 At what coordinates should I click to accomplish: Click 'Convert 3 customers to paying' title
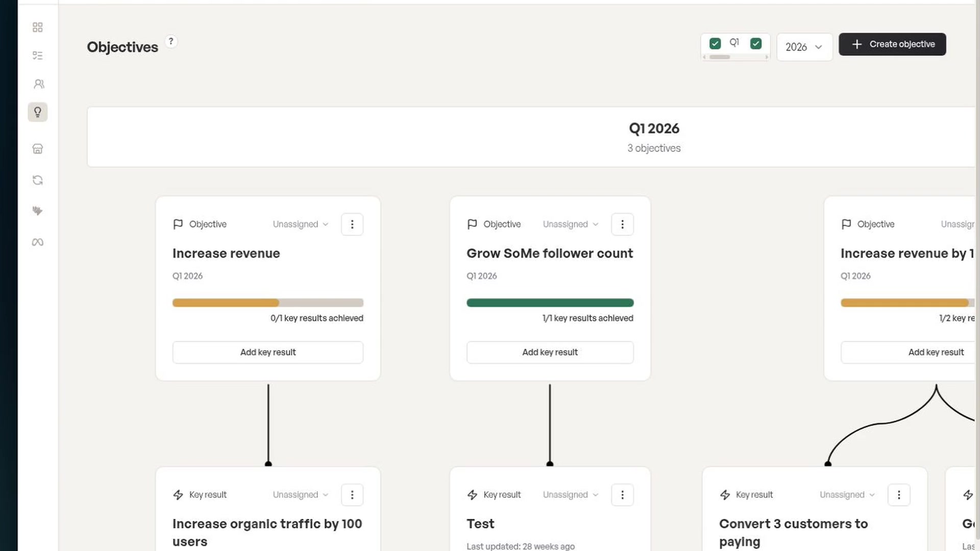click(793, 533)
